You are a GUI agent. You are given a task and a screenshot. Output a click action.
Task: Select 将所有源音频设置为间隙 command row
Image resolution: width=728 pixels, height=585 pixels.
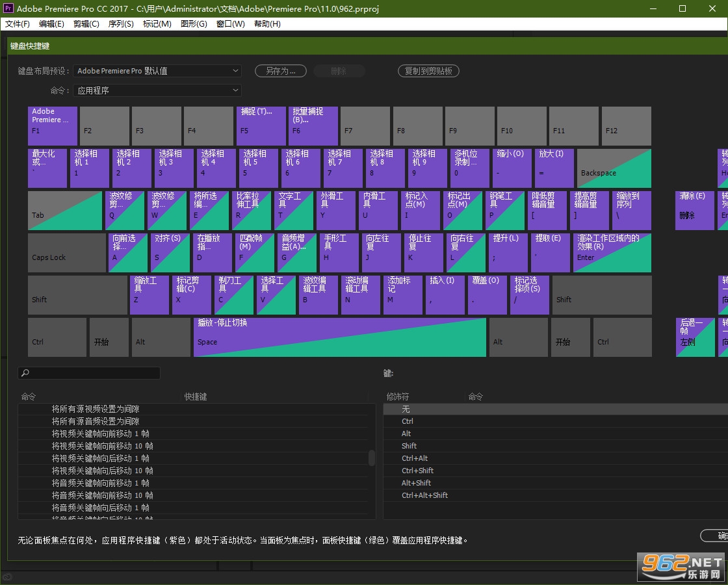pyautogui.click(x=192, y=421)
